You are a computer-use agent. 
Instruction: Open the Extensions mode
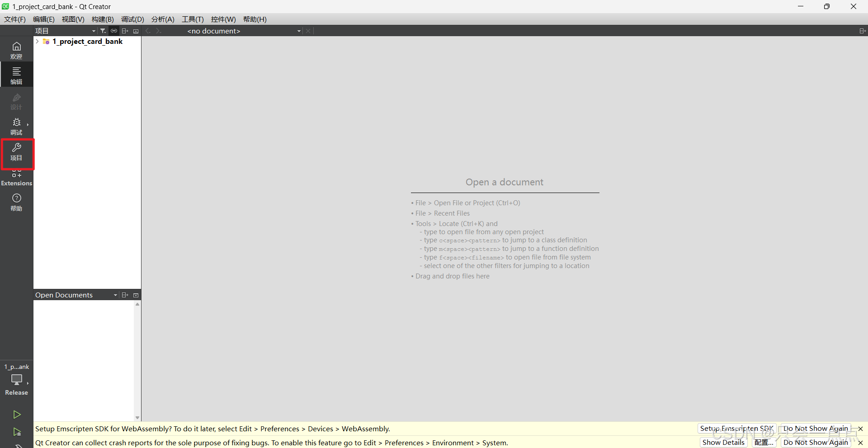16,178
